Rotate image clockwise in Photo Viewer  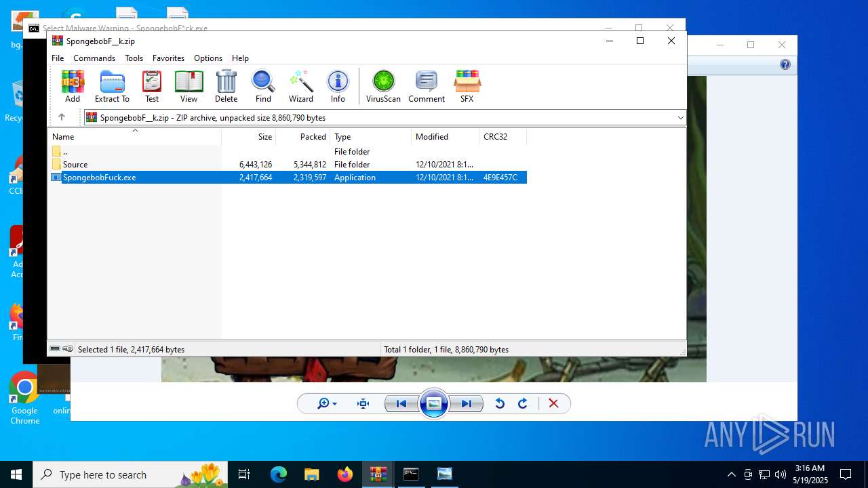pos(523,404)
